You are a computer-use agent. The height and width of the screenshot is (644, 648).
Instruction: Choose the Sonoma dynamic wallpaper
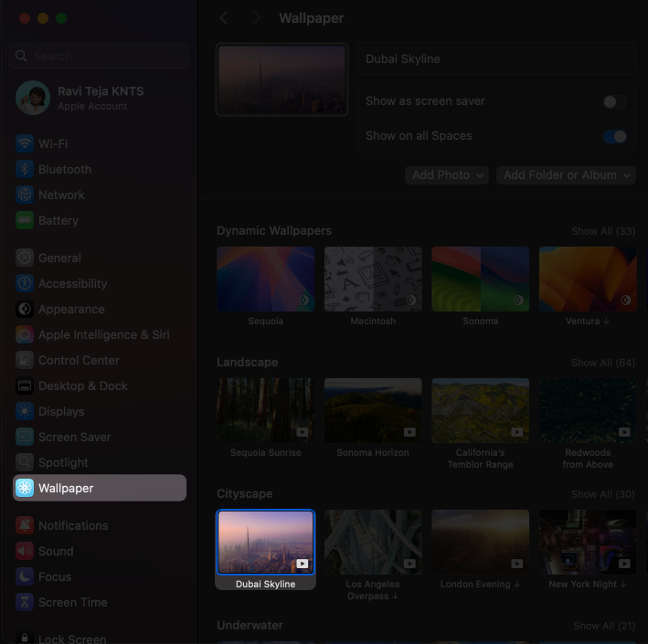(480, 280)
